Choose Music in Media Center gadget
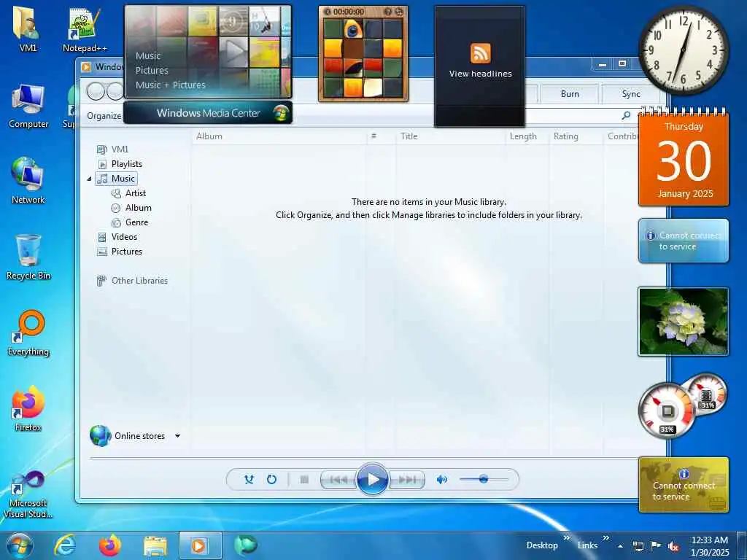Viewport: 747px width, 560px height. click(147, 55)
